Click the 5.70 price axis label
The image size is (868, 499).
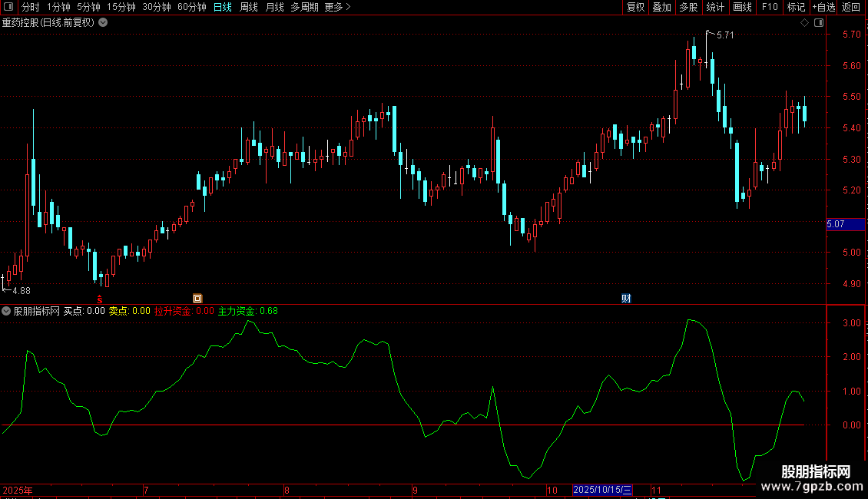click(851, 35)
